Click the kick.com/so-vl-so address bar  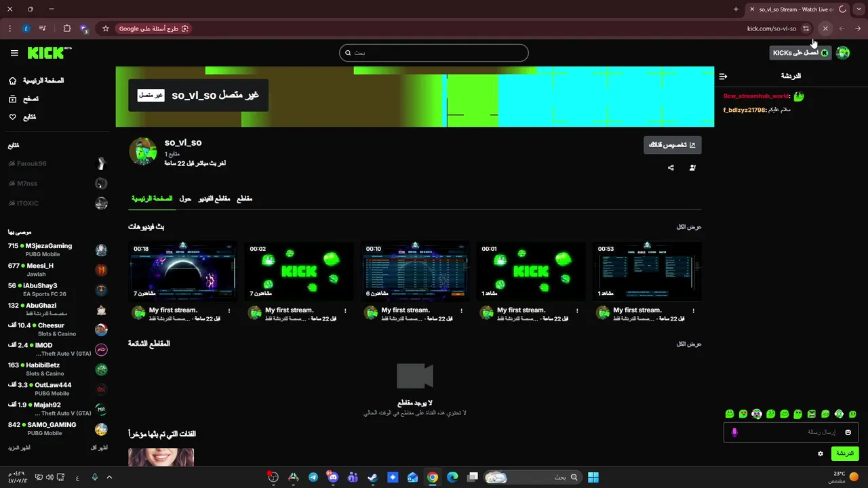pyautogui.click(x=771, y=28)
